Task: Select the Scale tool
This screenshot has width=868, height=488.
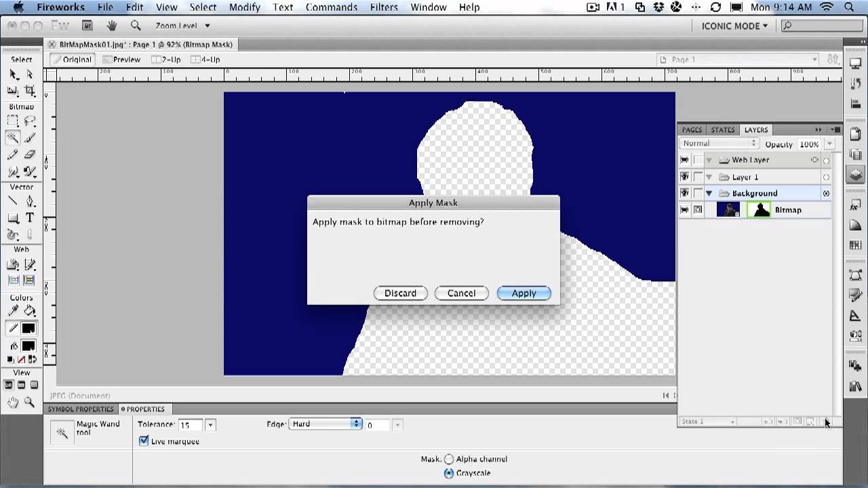Action: tap(13, 90)
